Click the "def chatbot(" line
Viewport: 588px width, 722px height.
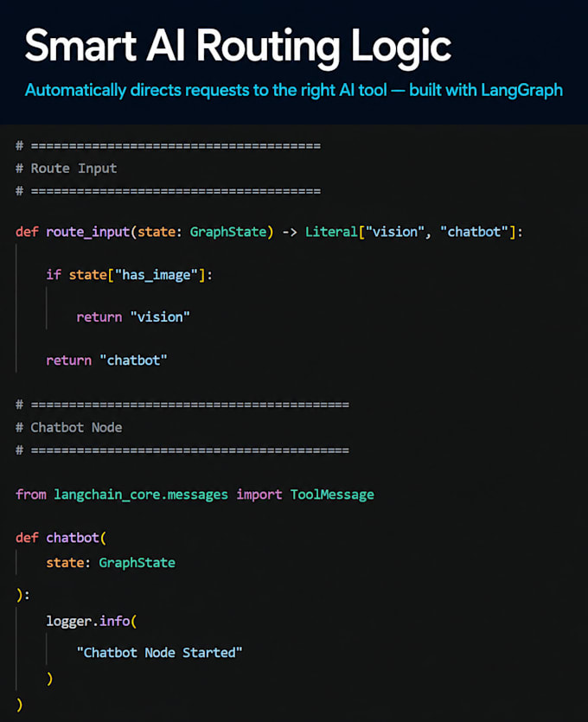tap(61, 538)
